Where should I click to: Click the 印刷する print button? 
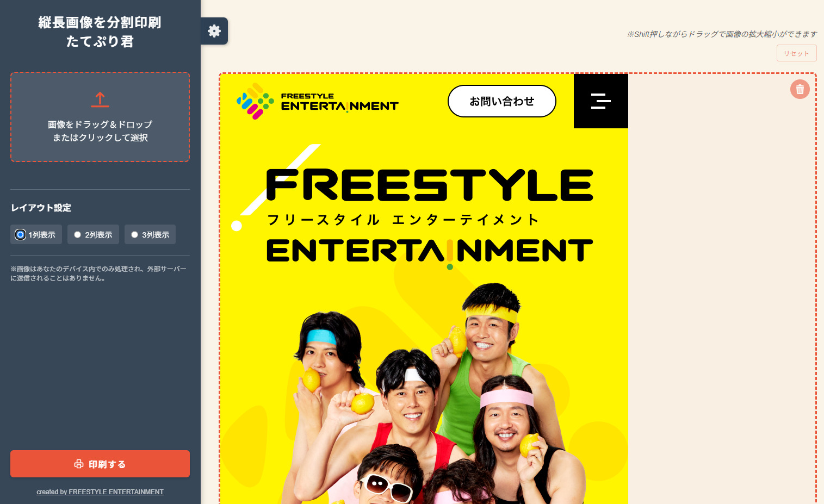[x=100, y=464]
